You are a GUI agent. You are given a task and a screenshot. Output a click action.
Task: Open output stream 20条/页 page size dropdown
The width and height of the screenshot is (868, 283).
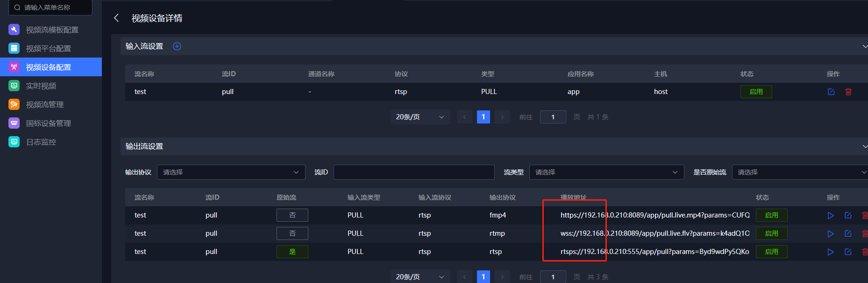[x=420, y=277]
